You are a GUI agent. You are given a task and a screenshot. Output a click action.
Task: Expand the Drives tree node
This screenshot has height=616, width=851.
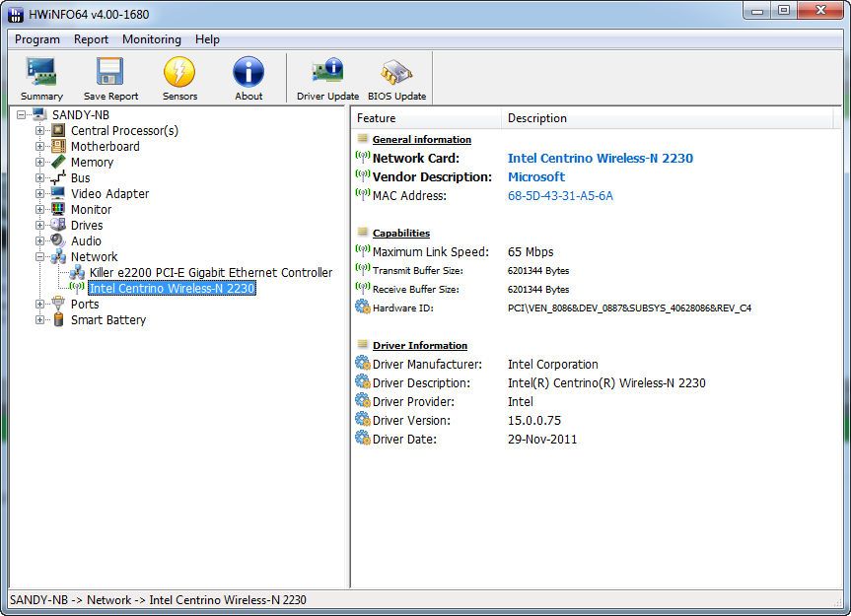(x=40, y=226)
